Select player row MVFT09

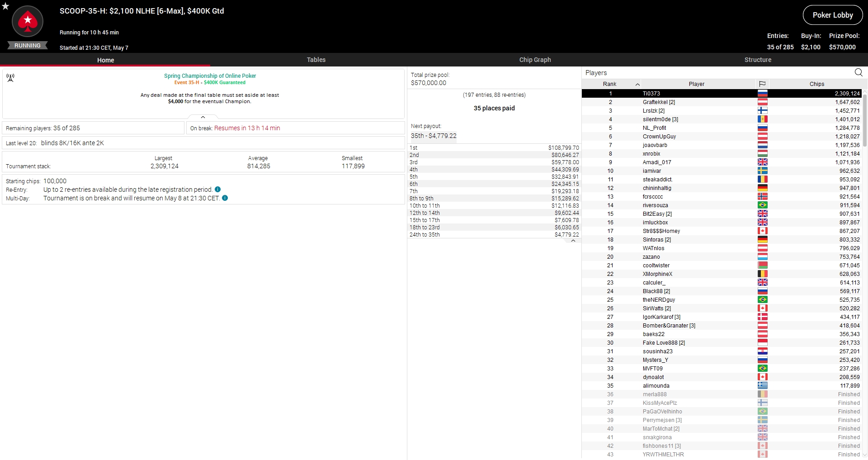[x=722, y=369]
